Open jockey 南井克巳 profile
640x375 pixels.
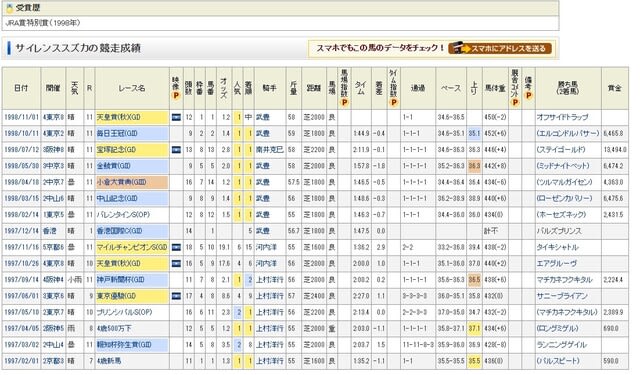[x=269, y=150]
